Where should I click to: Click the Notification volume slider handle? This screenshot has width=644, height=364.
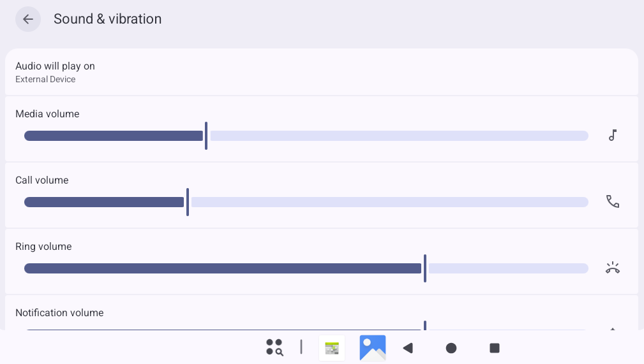click(x=425, y=325)
